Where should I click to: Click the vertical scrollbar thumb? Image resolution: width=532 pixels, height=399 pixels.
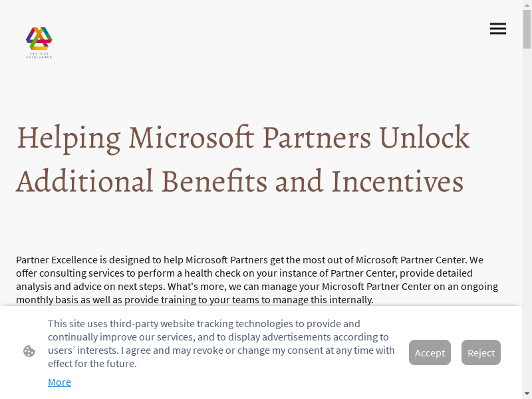527,30
